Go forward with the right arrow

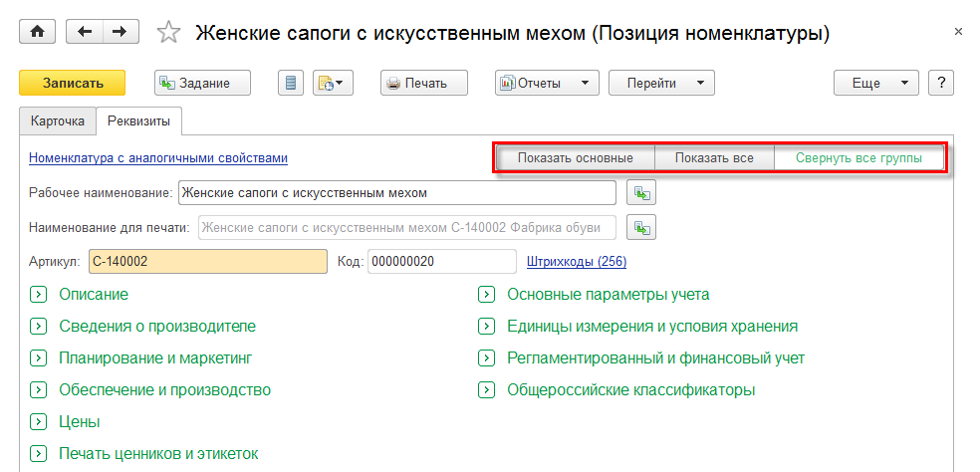121,32
